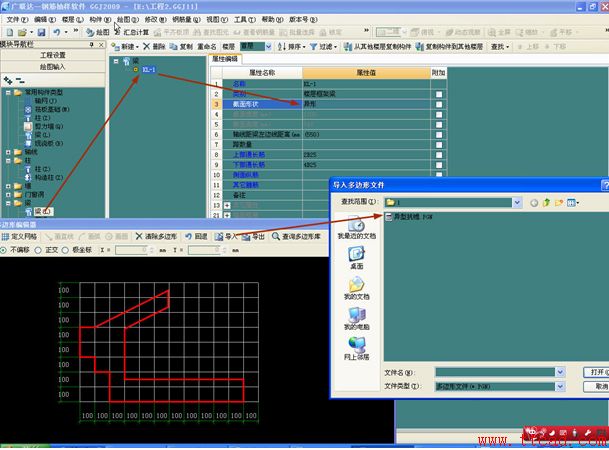Click the collapse-all icon in the navigation pane
This screenshot has height=450, width=609.
coord(20,80)
